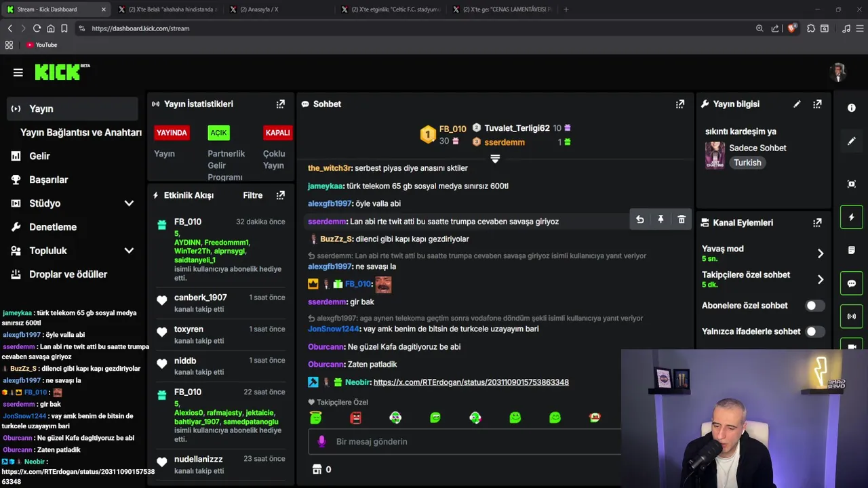Click toxyren follow event in activity feed
Image resolution: width=868 pixels, height=488 pixels.
(x=220, y=334)
